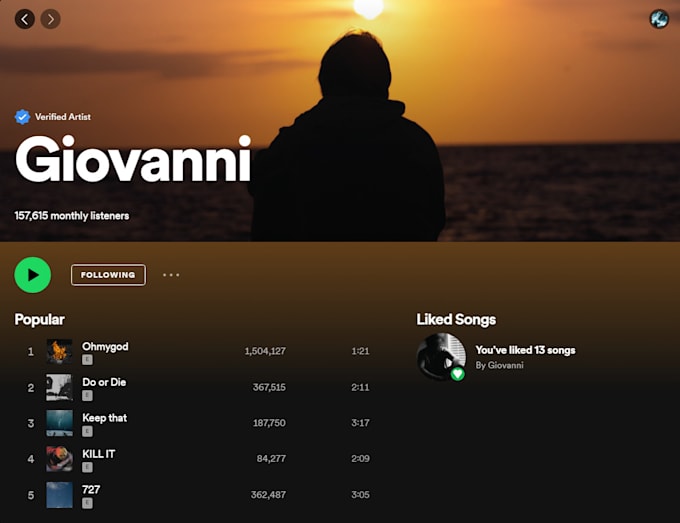This screenshot has width=680, height=523.
Task: Click the forward navigation arrow
Action: tap(51, 19)
